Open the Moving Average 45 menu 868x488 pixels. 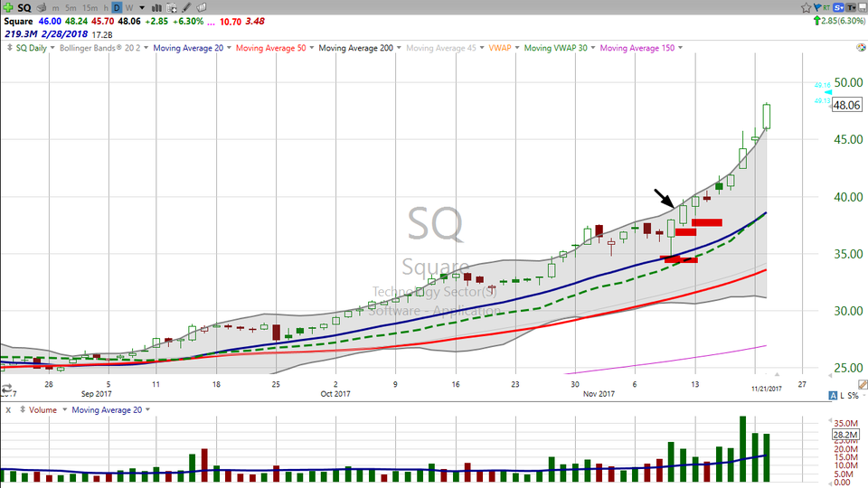pos(445,48)
